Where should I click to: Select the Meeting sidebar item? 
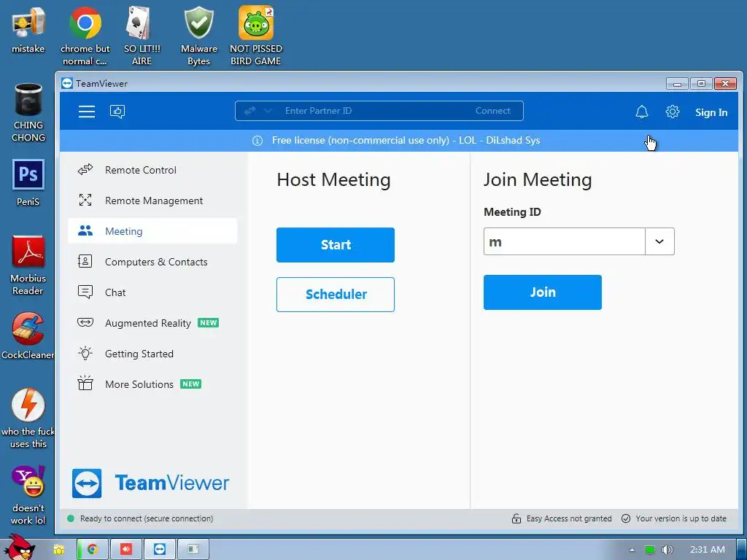[x=152, y=231]
